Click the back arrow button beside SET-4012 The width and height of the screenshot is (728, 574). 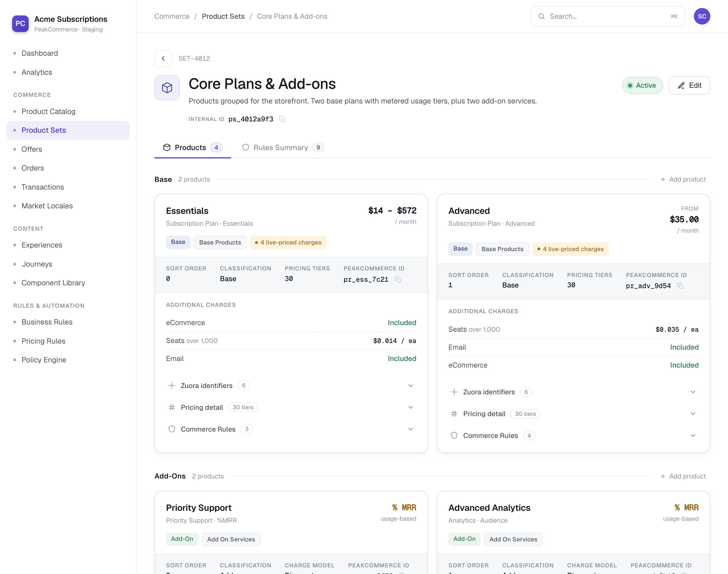click(163, 59)
